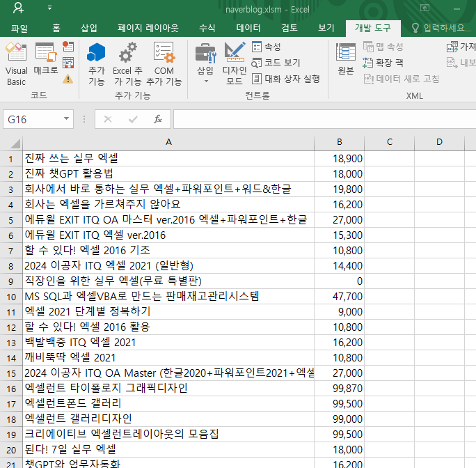The width and height of the screenshot is (476, 468).
Task: Select the 개발 도구 tab
Action: pyautogui.click(x=373, y=29)
